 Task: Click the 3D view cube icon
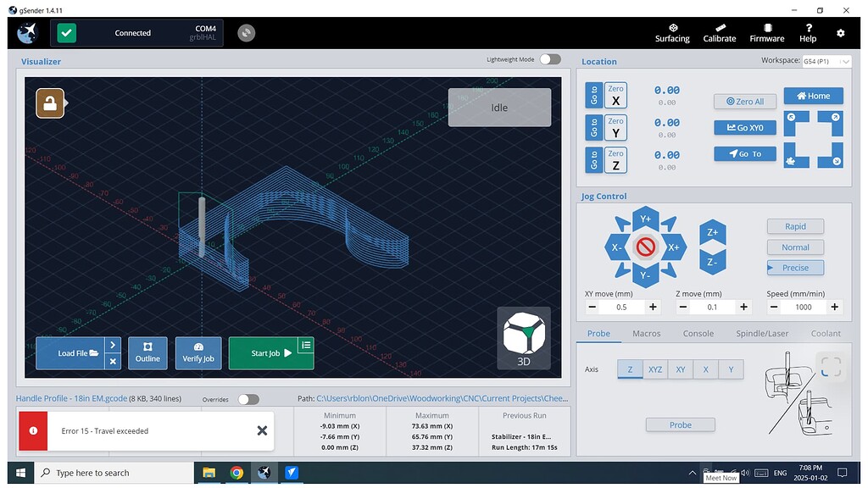click(523, 335)
